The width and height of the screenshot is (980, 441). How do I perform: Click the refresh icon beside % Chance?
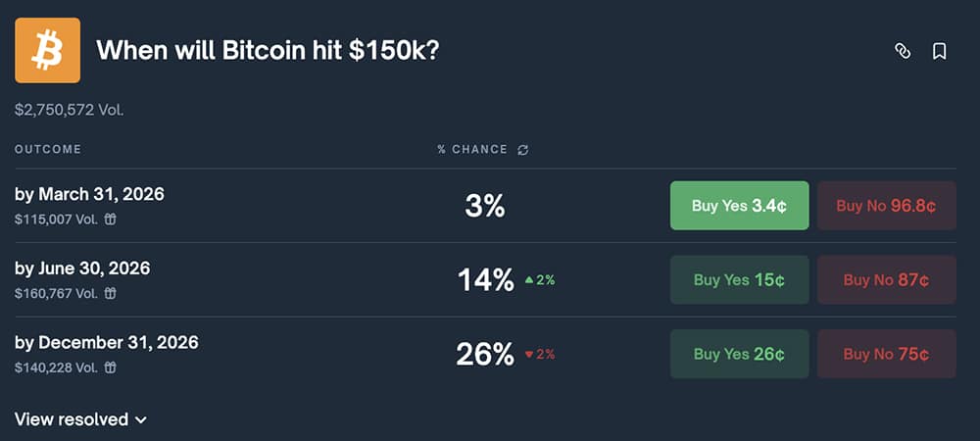click(523, 150)
